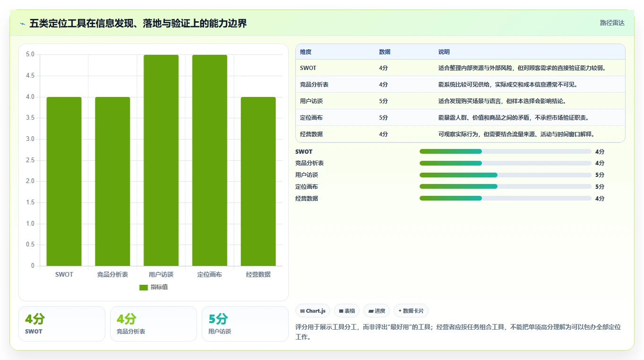The width and height of the screenshot is (644, 360).
Task: Click the page title 五类定位工具 heading
Action: (138, 23)
